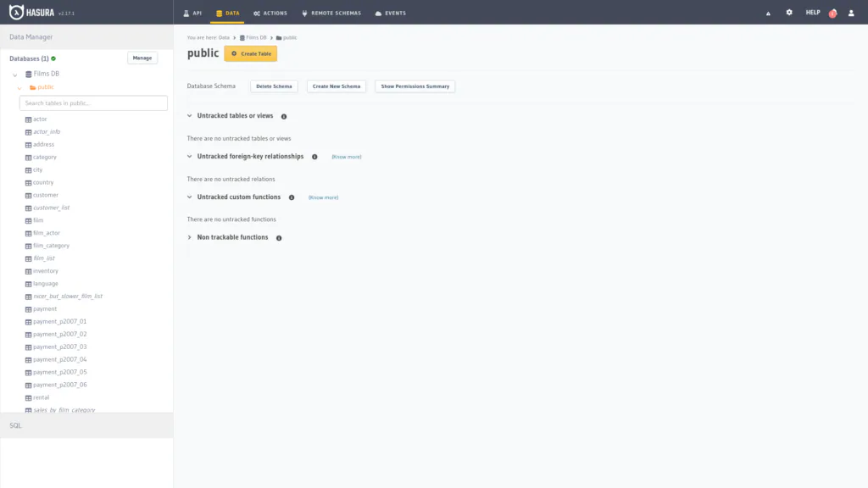868x488 pixels.
Task: Click the folder icon in breadcrumb
Action: (x=278, y=37)
